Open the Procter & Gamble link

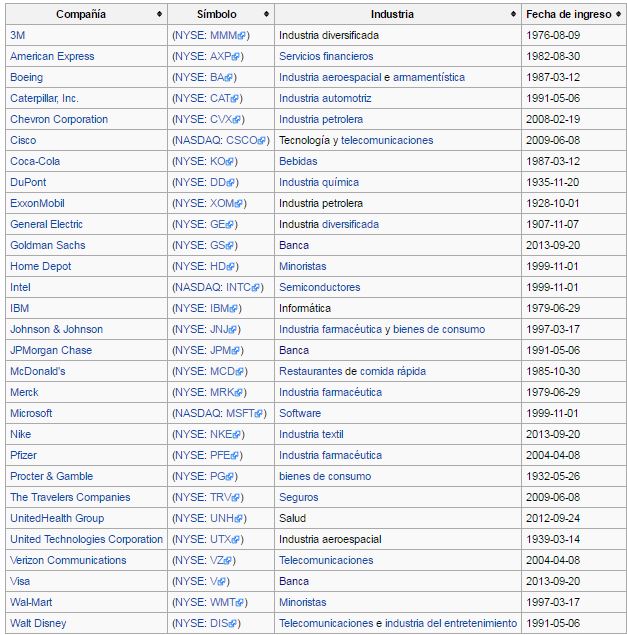[51, 476]
